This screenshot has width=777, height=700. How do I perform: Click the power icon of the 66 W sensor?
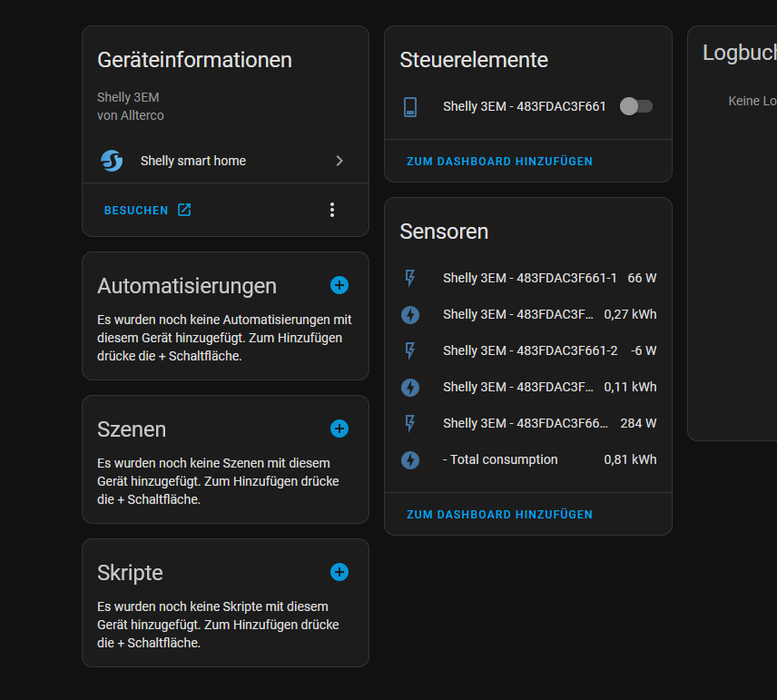tap(410, 278)
